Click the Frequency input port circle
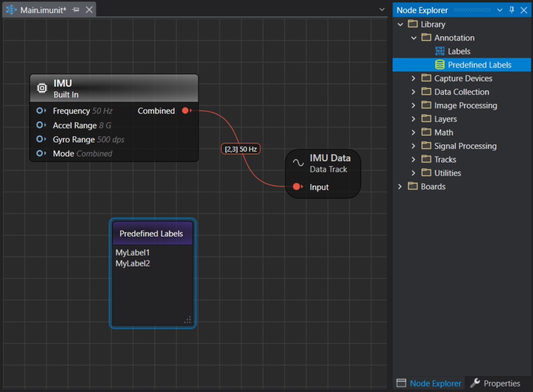This screenshot has height=392, width=533. click(x=40, y=111)
